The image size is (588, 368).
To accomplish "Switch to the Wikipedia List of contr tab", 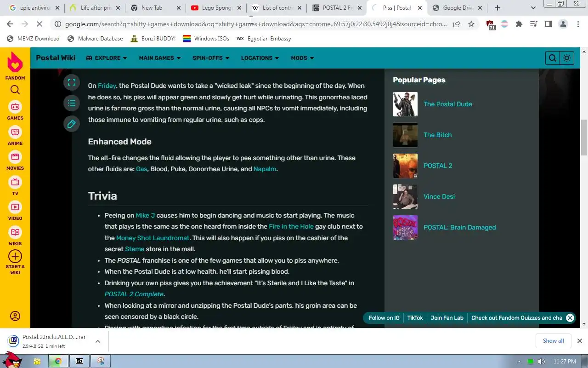I will (x=277, y=8).
